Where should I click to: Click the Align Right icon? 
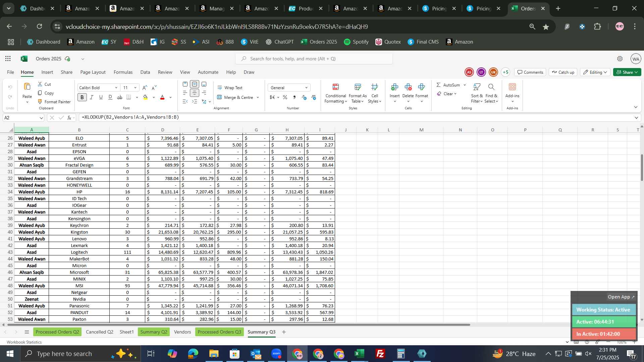204,93
